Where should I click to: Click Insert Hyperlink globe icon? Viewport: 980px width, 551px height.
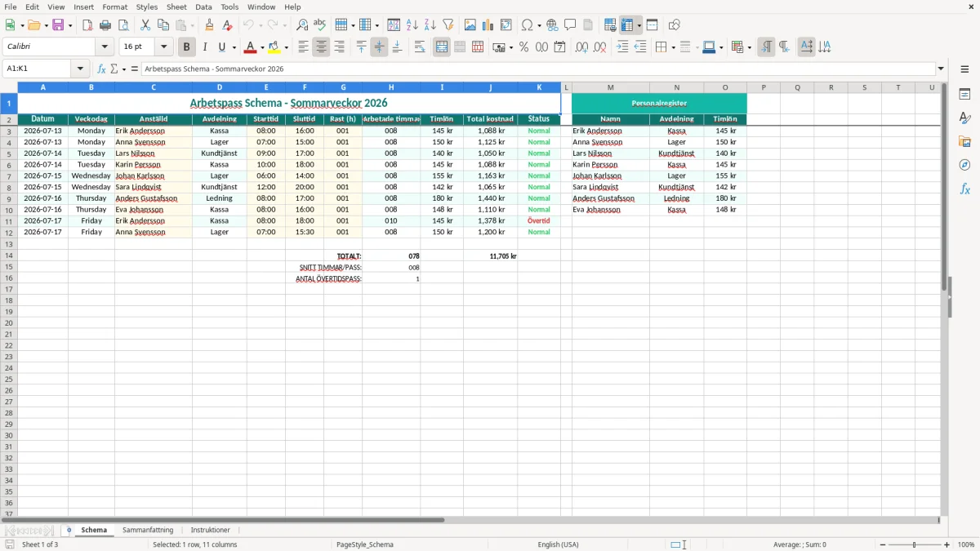[x=553, y=25]
